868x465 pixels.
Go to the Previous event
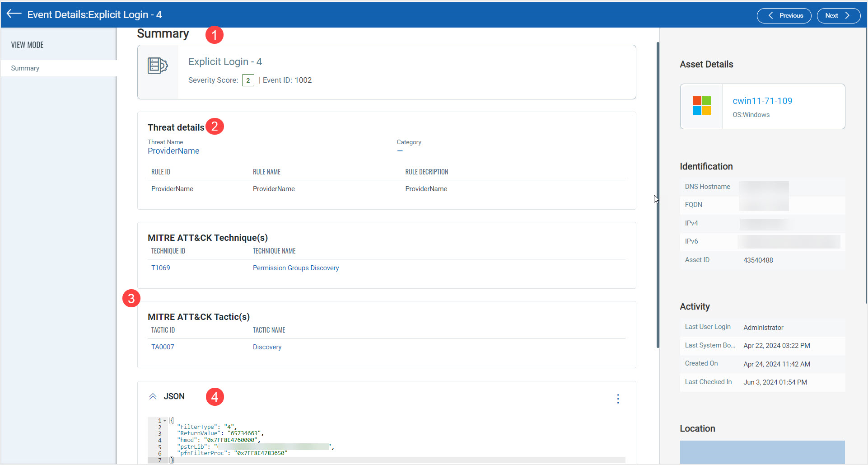(784, 16)
